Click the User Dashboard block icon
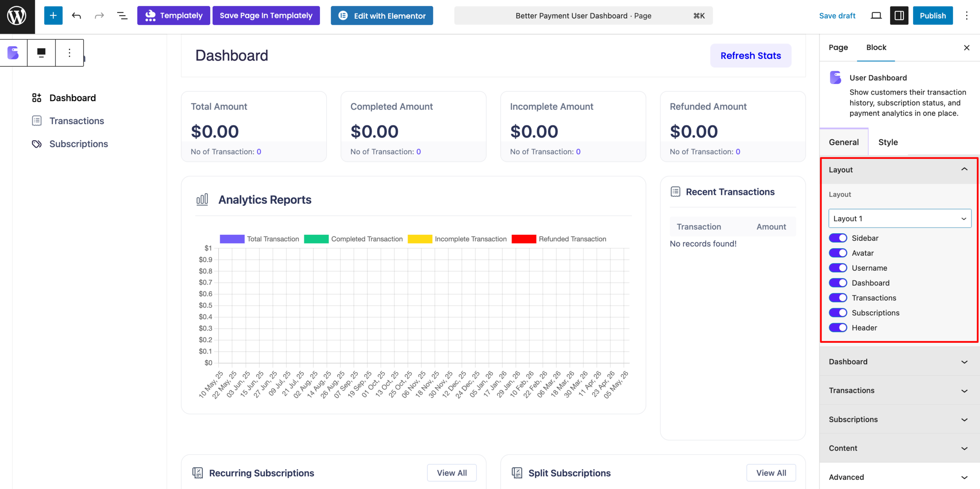Screen dimensions: 980x489 coord(835,78)
